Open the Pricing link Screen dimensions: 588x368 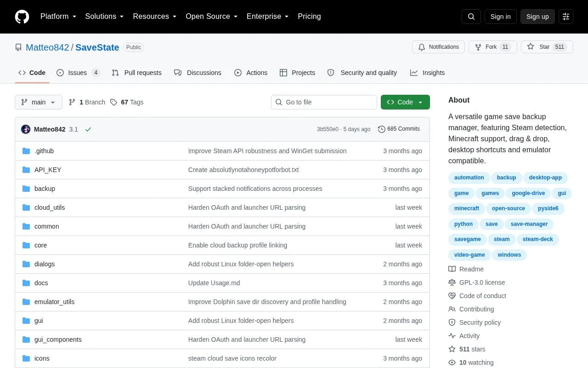(x=309, y=17)
